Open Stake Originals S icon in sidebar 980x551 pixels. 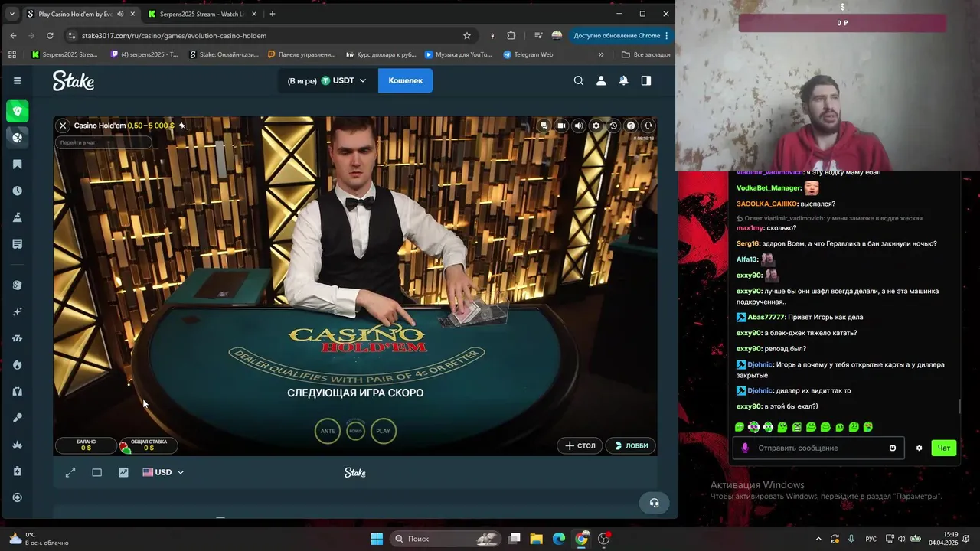pos(17,285)
